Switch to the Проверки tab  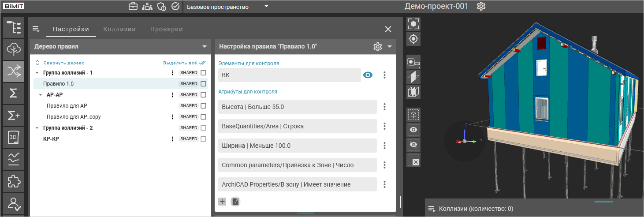coord(166,29)
